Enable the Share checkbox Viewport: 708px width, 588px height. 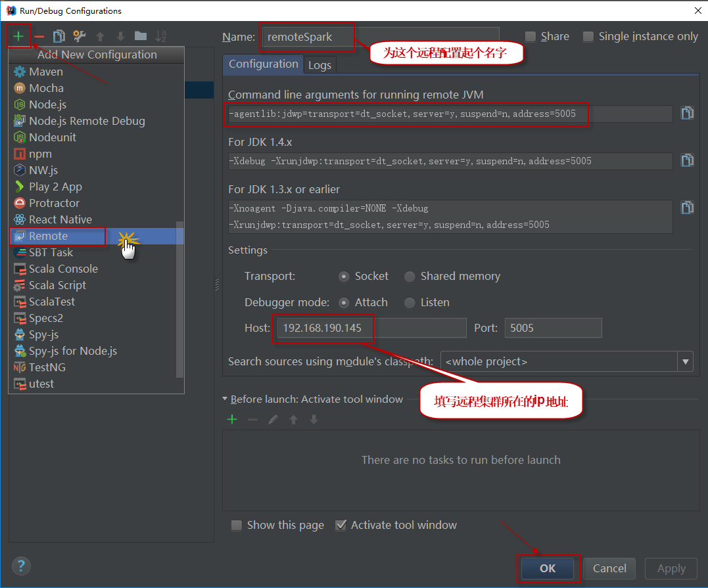point(531,37)
